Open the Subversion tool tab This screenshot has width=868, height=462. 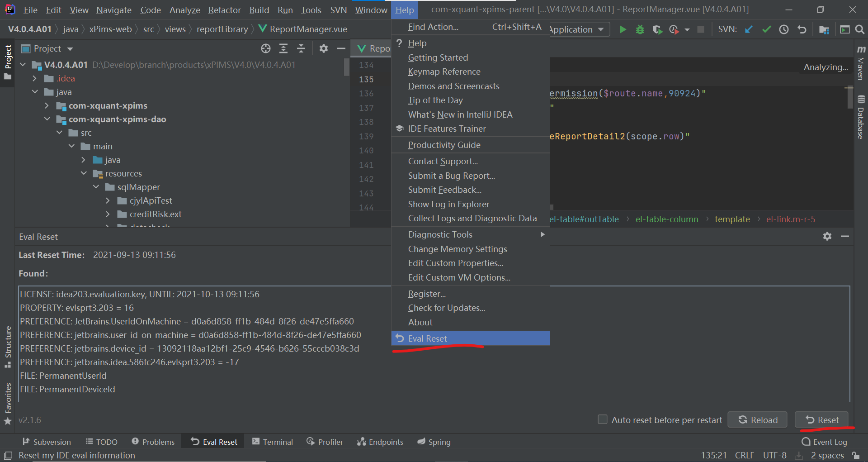coord(47,442)
